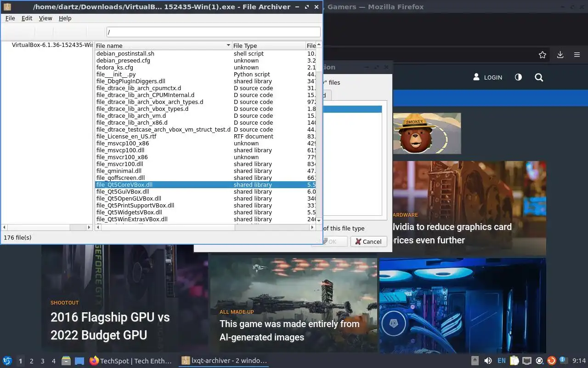Select file_dtrace_lib_arch_CPUMInternal.d row
Viewport: 588px width, 368px height.
[x=205, y=95]
